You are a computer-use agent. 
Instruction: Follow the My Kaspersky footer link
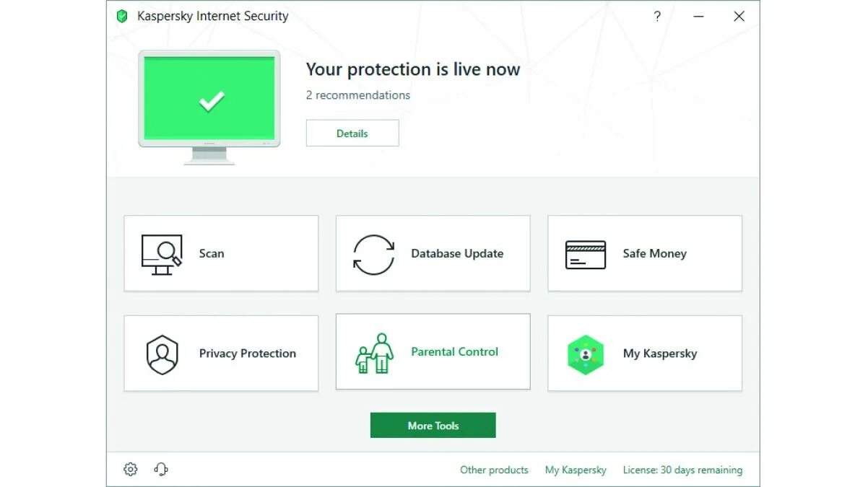point(576,470)
